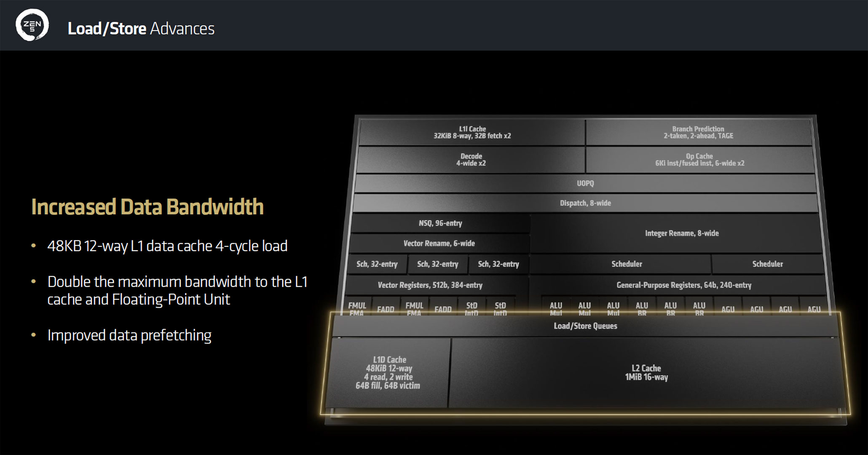This screenshot has width=868, height=455.
Task: Select the Vector Registers 384-entry block
Action: coord(430,285)
